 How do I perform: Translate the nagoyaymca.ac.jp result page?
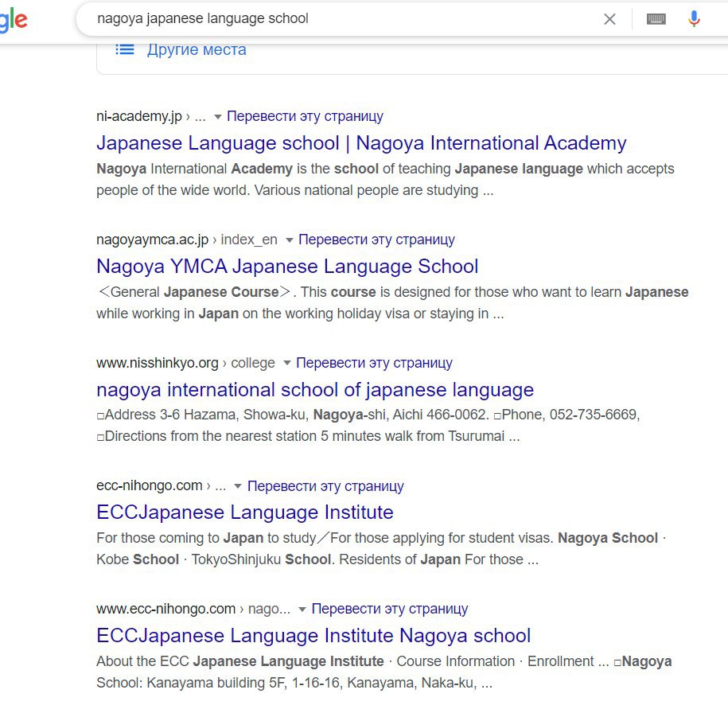click(x=376, y=240)
